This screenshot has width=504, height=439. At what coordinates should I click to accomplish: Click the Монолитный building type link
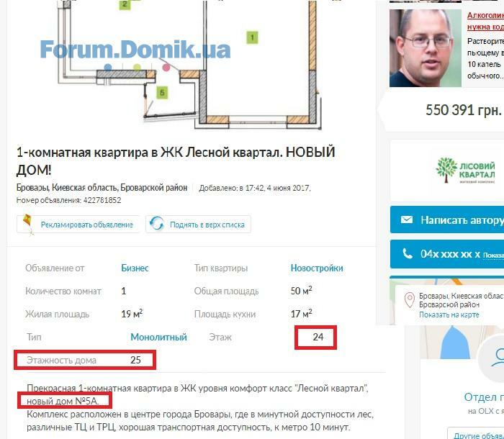coord(159,337)
